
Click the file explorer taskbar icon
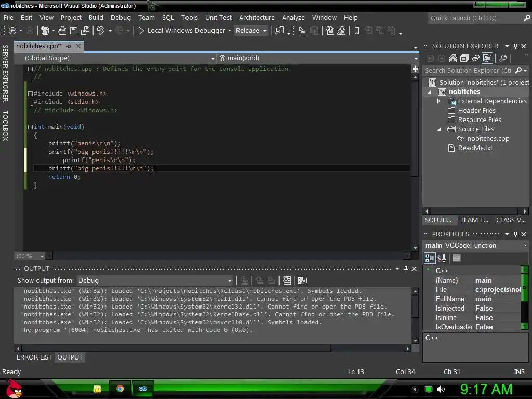tap(97, 389)
